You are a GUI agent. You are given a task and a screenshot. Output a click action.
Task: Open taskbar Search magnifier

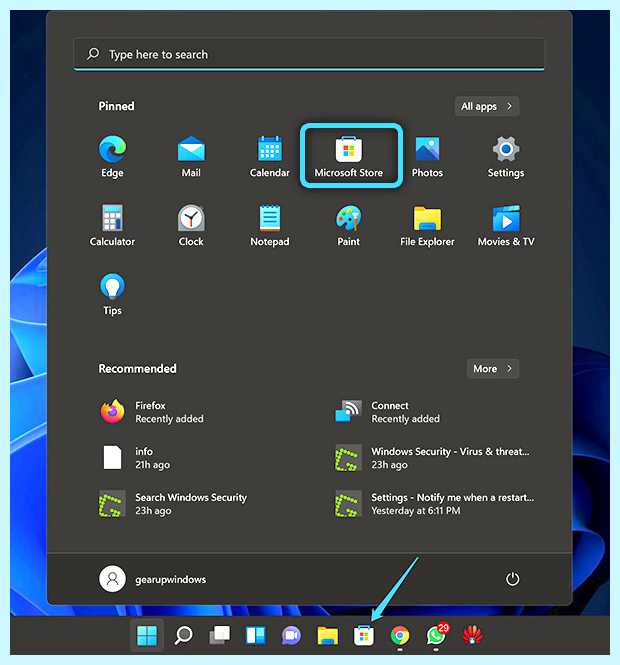point(184,635)
